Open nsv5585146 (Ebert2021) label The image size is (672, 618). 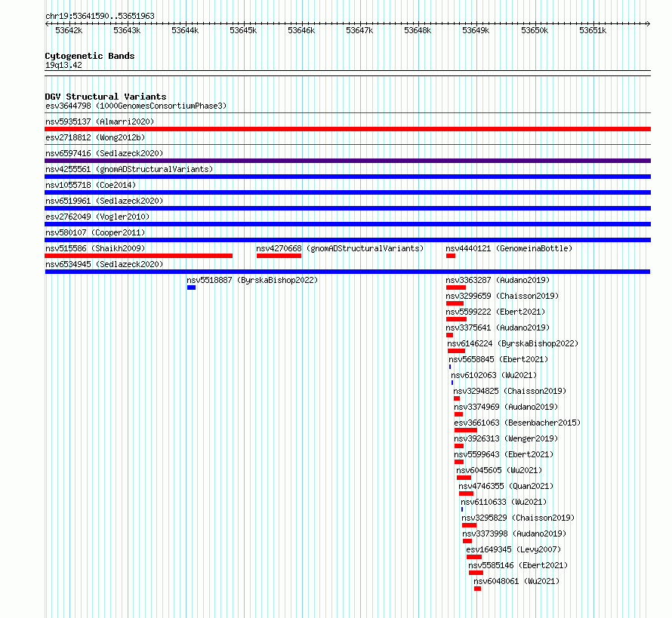click(518, 565)
